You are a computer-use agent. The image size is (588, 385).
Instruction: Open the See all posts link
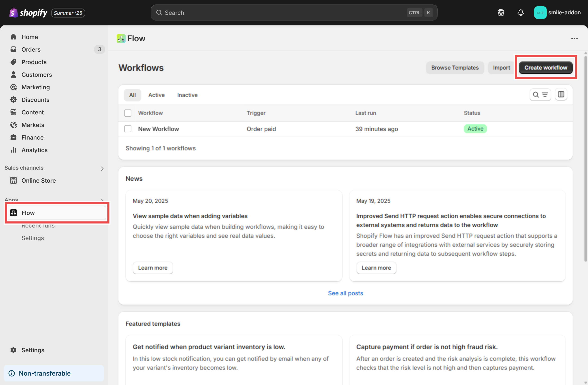pyautogui.click(x=345, y=293)
